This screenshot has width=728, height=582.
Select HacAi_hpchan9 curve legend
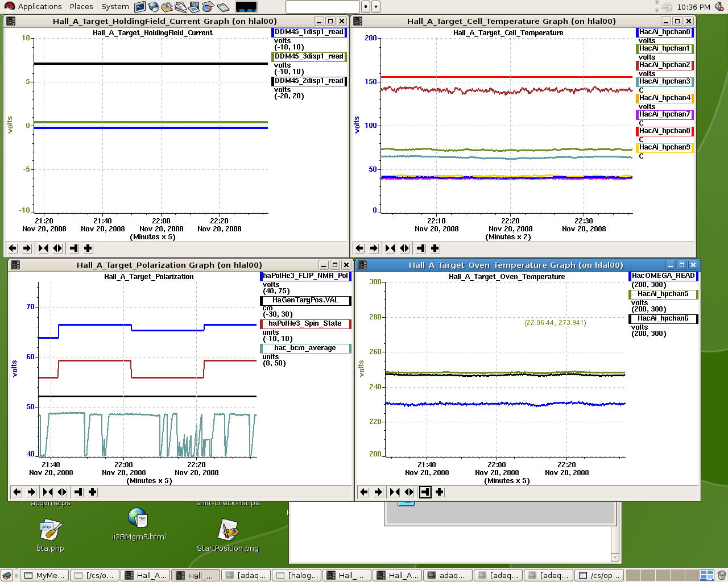point(665,148)
